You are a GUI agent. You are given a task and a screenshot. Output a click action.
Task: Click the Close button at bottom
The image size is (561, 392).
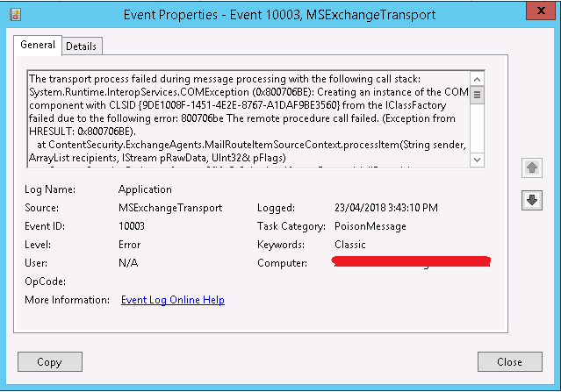pos(509,362)
